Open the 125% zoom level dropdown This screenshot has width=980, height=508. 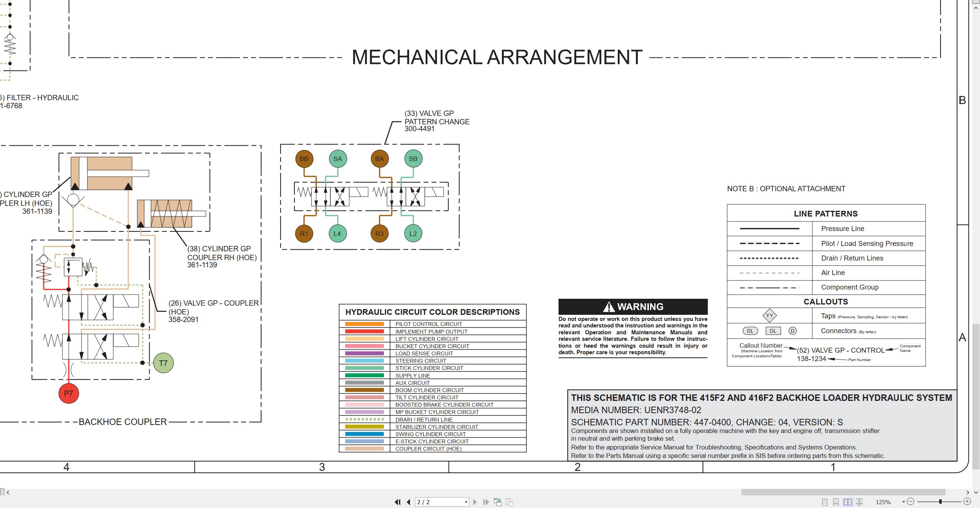point(903,502)
